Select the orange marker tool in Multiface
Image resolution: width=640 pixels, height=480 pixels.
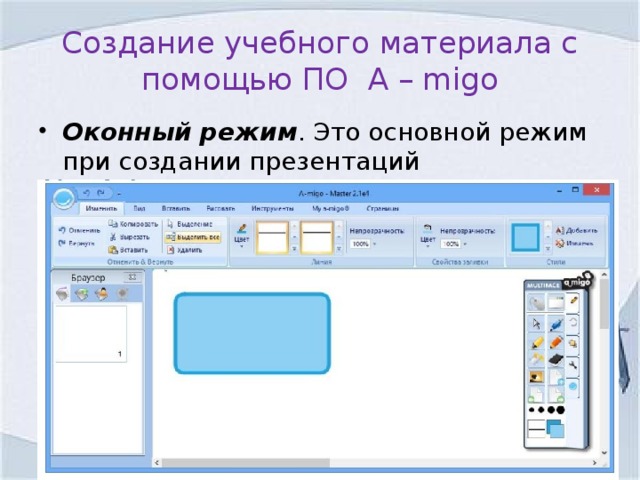(556, 342)
